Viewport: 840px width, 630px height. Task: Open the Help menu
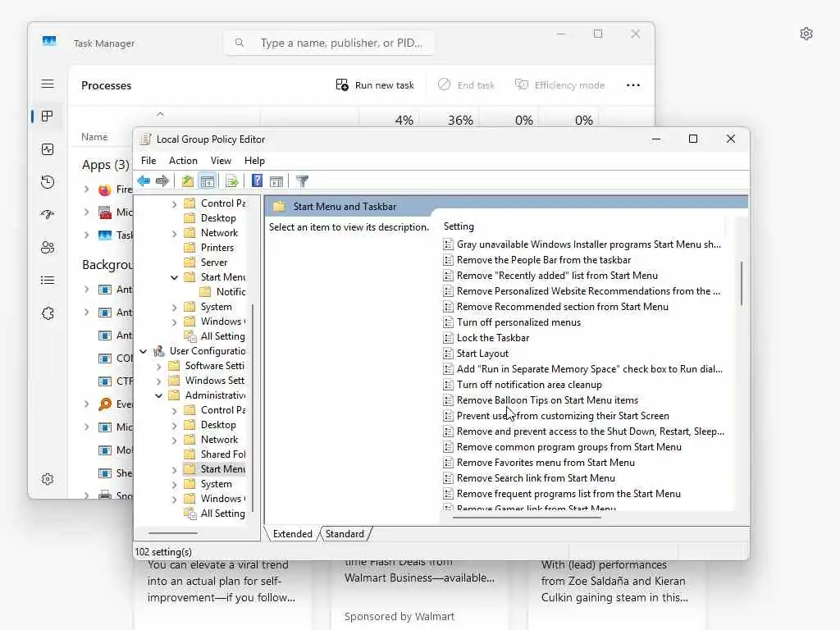coord(254,161)
